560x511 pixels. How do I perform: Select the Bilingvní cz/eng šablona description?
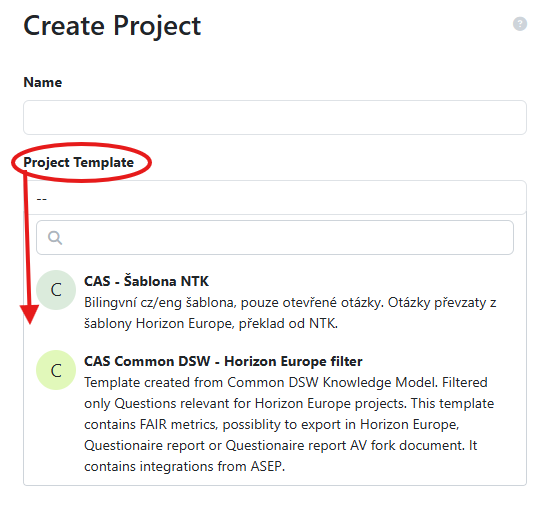(x=290, y=313)
